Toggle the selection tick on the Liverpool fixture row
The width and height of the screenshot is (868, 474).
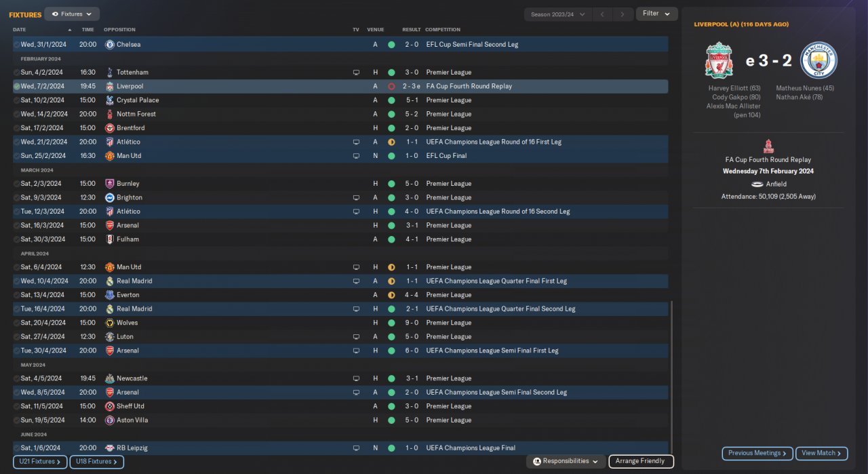click(17, 87)
